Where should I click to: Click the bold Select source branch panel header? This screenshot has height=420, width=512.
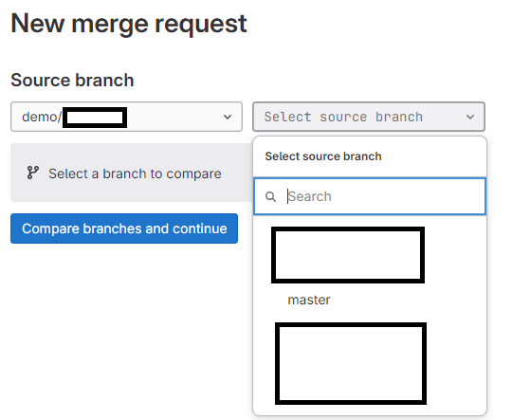[323, 156]
